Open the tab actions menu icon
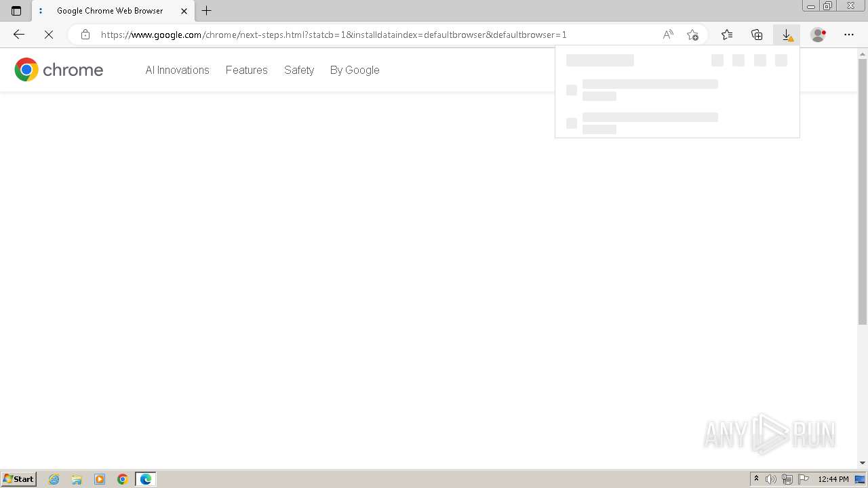The height and width of the screenshot is (488, 868). [x=16, y=11]
